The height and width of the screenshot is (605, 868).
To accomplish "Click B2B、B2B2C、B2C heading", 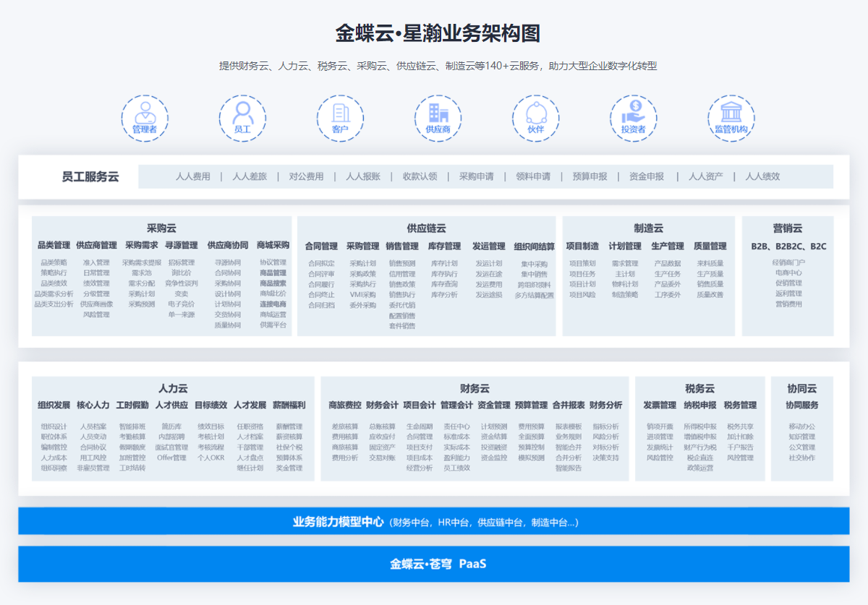I will point(788,246).
